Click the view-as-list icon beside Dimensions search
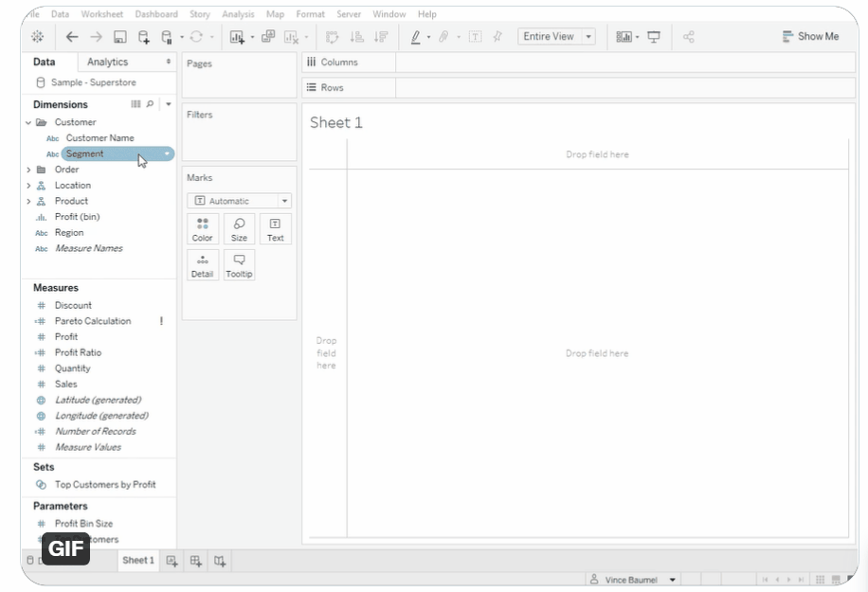The width and height of the screenshot is (868, 592). 136,104
